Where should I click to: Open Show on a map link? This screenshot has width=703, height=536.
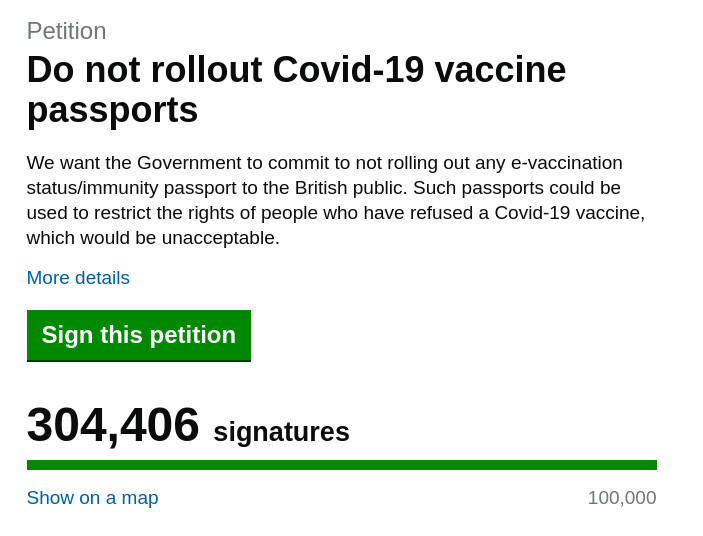pyautogui.click(x=92, y=498)
